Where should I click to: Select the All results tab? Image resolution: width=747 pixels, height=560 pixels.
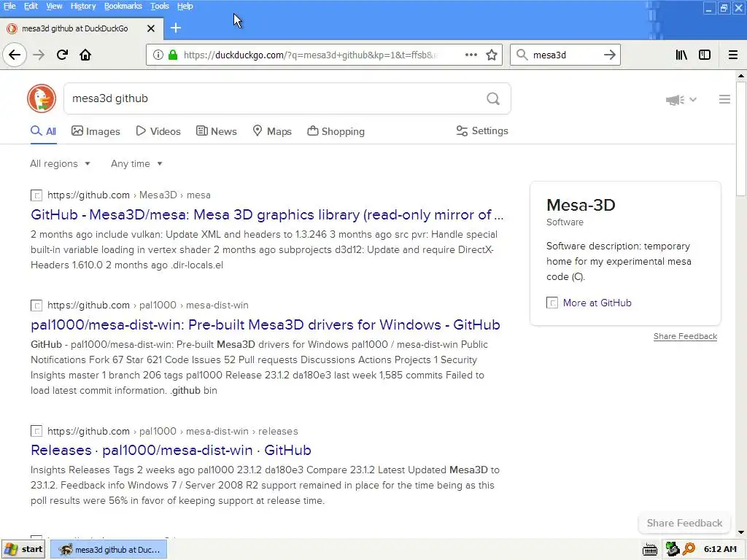tap(43, 131)
